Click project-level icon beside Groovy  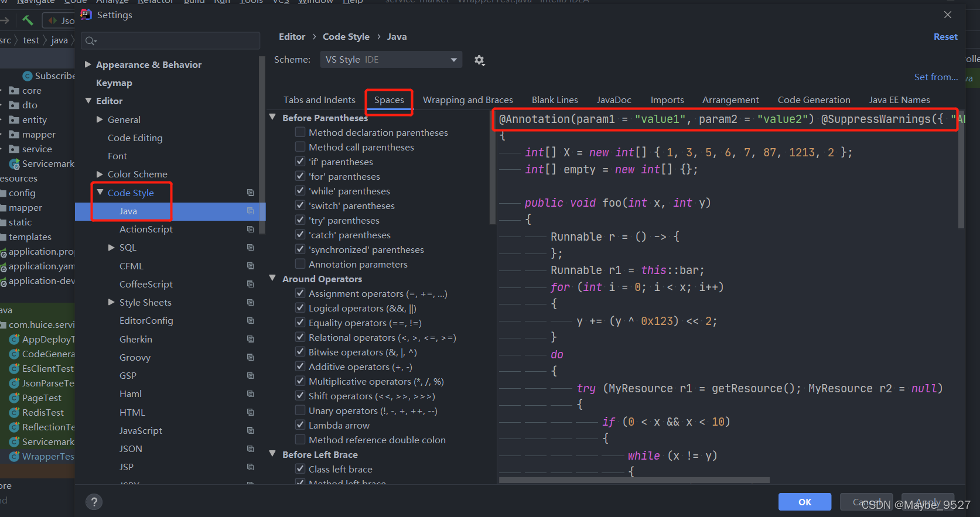[250, 358]
